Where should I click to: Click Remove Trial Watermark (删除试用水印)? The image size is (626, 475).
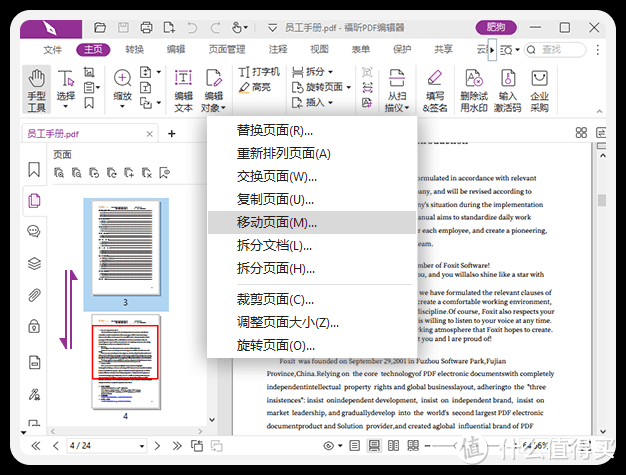click(x=474, y=90)
